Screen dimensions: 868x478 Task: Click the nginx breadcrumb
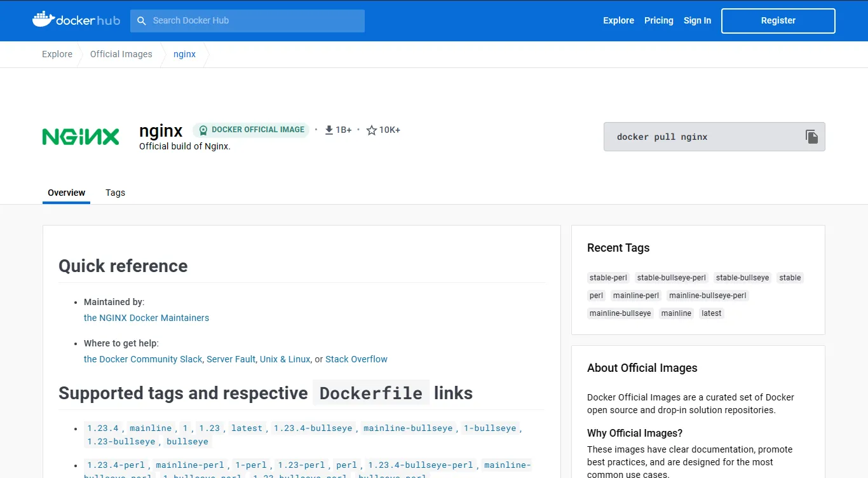[x=184, y=54]
